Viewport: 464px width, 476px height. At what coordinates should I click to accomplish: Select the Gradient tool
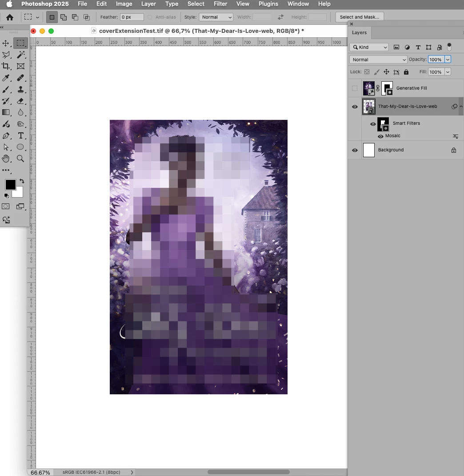pyautogui.click(x=6, y=112)
